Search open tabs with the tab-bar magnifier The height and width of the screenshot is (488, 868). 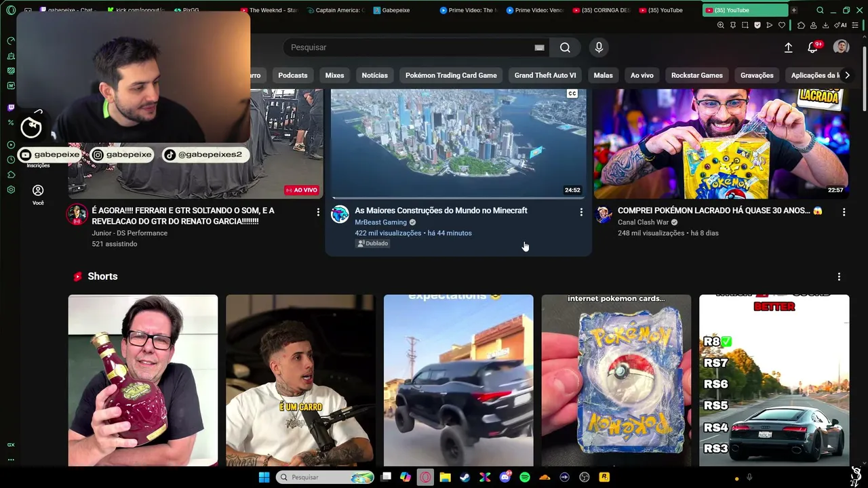820,10
